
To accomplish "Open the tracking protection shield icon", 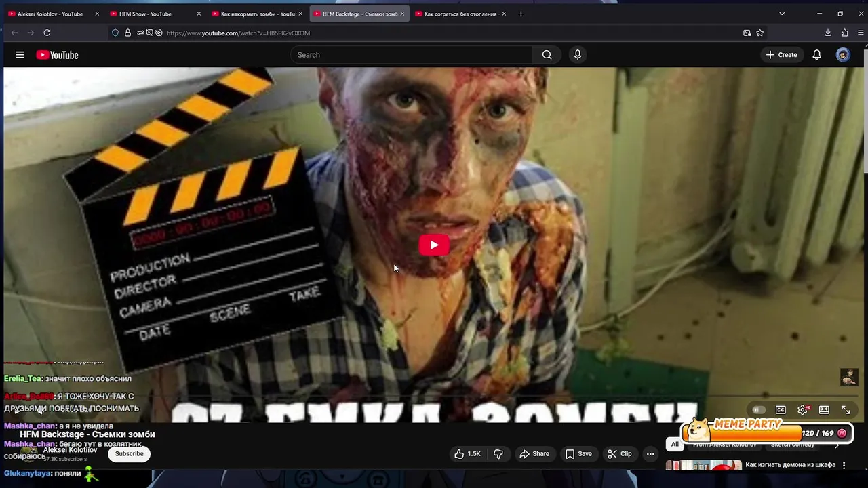I will pyautogui.click(x=115, y=33).
